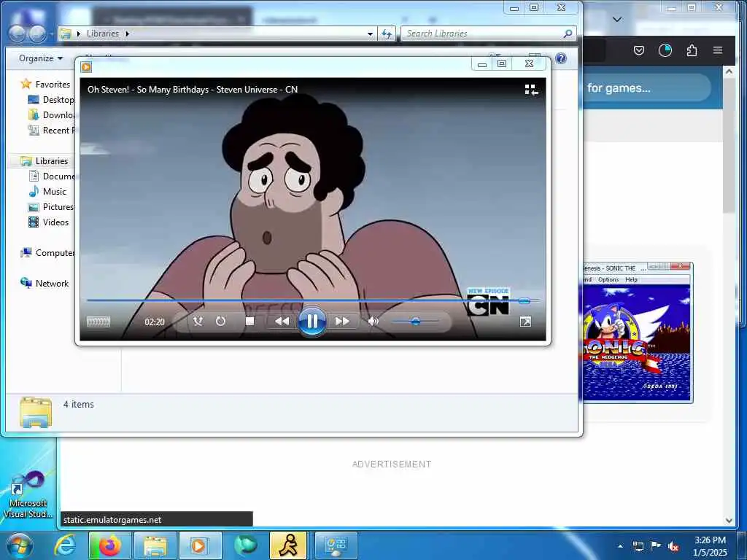The width and height of the screenshot is (747, 560).
Task: Open the green globe app on taskbar
Action: tap(245, 545)
